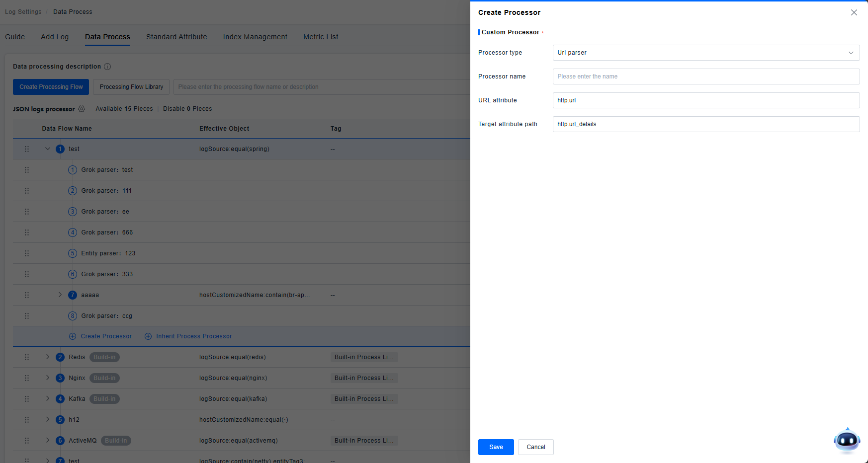
Task: Click the Target attribute path field
Action: (x=705, y=124)
